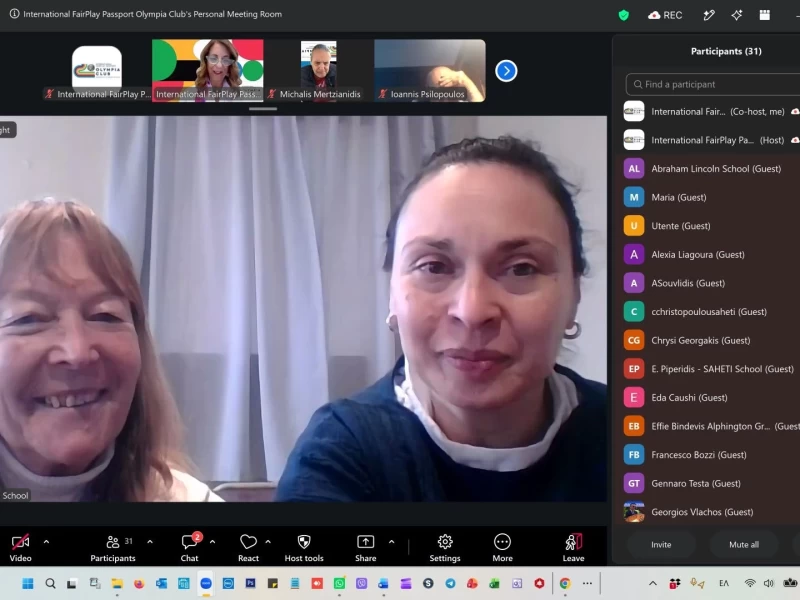Viewport: 800px width, 600px height.
Task: Expand the Chat options caret
Action: point(212,541)
